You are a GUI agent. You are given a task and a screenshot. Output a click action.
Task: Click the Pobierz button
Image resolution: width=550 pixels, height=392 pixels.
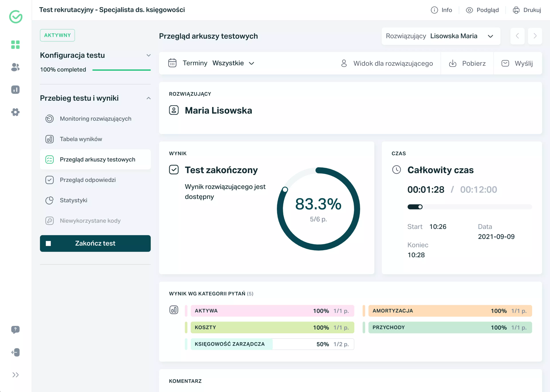[467, 63]
